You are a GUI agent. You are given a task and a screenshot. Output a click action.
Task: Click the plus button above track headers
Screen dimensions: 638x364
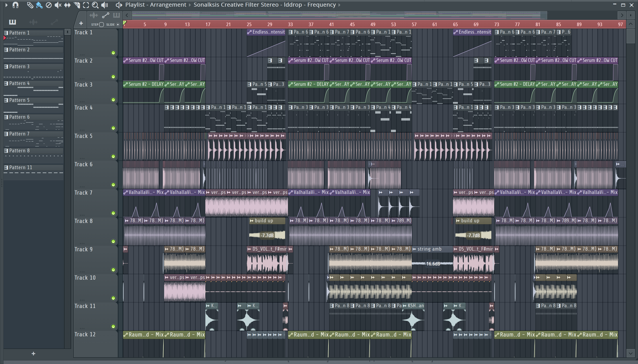click(x=81, y=23)
